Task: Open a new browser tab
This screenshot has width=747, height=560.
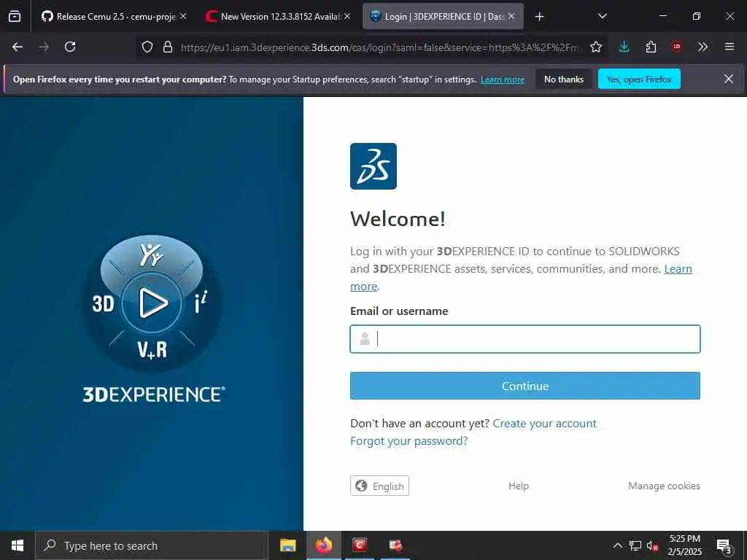Action: [539, 17]
